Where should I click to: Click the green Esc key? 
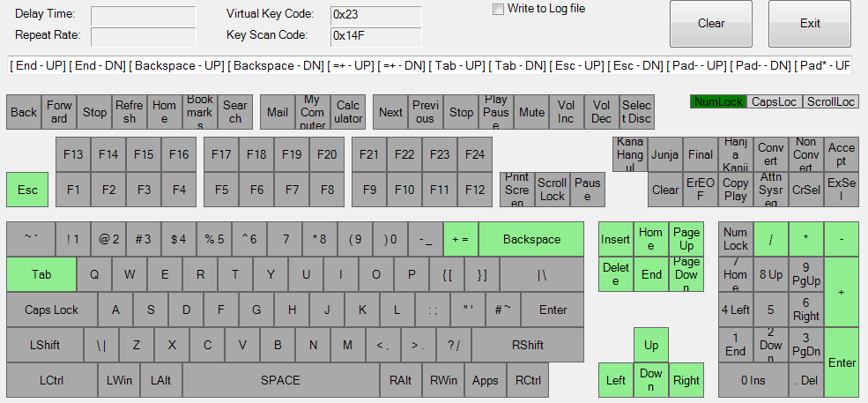coord(27,190)
